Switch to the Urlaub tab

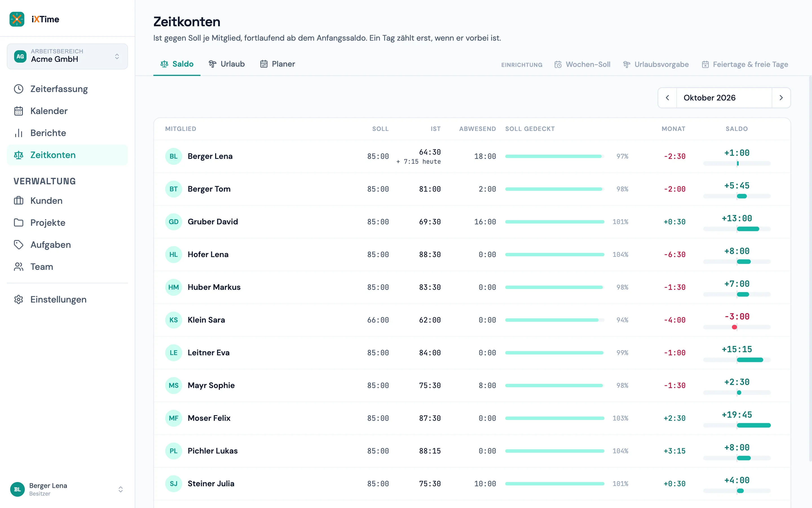[226, 64]
